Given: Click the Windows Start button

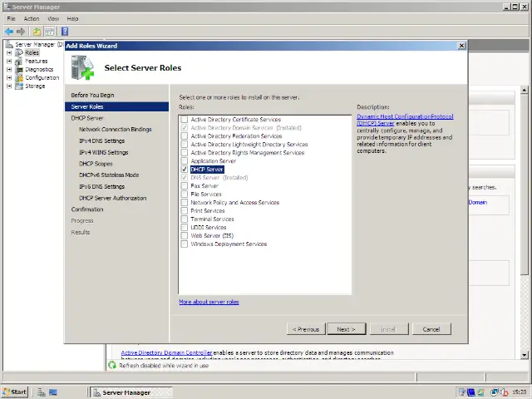Looking at the screenshot, I should [15, 392].
